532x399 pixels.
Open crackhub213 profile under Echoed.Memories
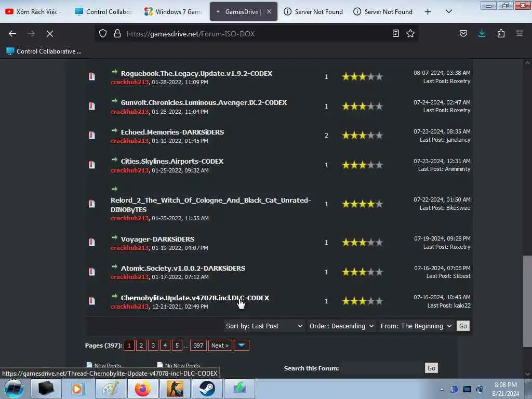click(x=129, y=141)
